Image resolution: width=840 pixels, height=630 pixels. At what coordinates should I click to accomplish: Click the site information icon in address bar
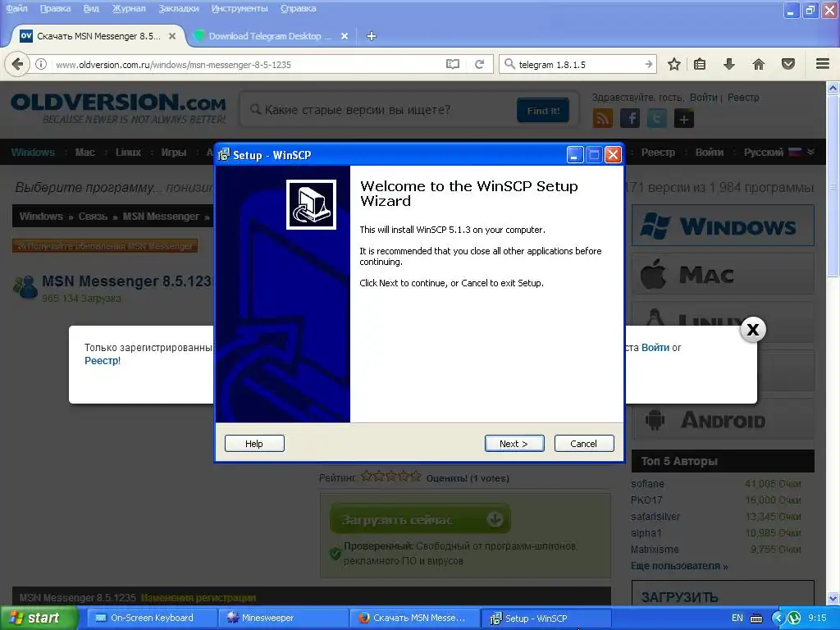click(41, 64)
